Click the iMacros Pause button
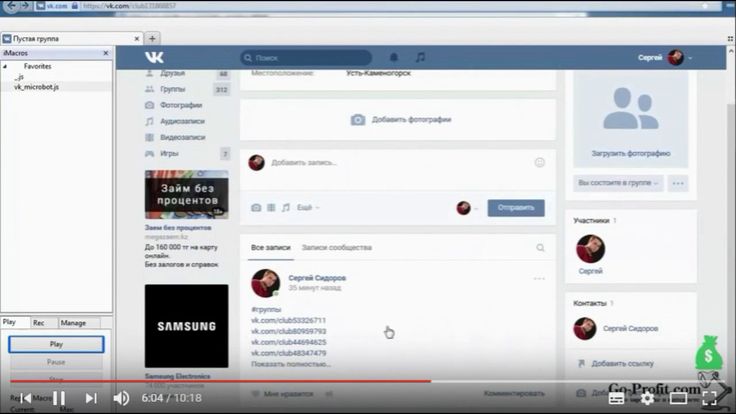This screenshot has height=414, width=736. pyautogui.click(x=56, y=362)
